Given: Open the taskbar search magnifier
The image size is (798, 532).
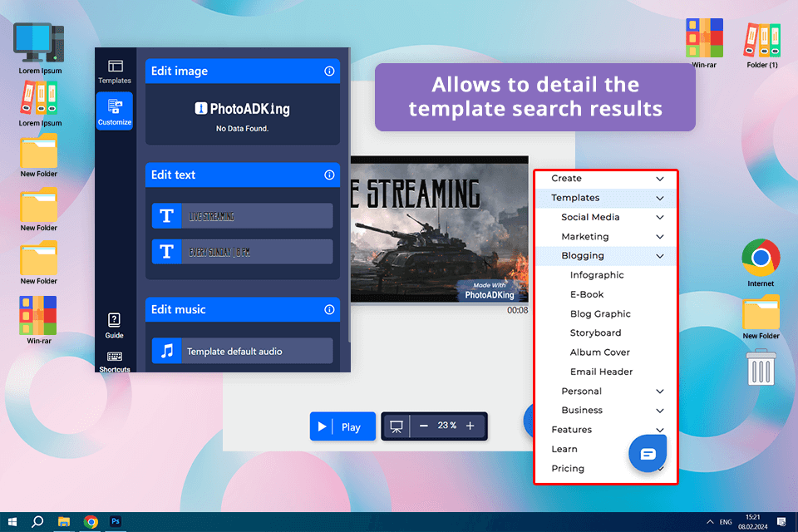Looking at the screenshot, I should pyautogui.click(x=37, y=522).
